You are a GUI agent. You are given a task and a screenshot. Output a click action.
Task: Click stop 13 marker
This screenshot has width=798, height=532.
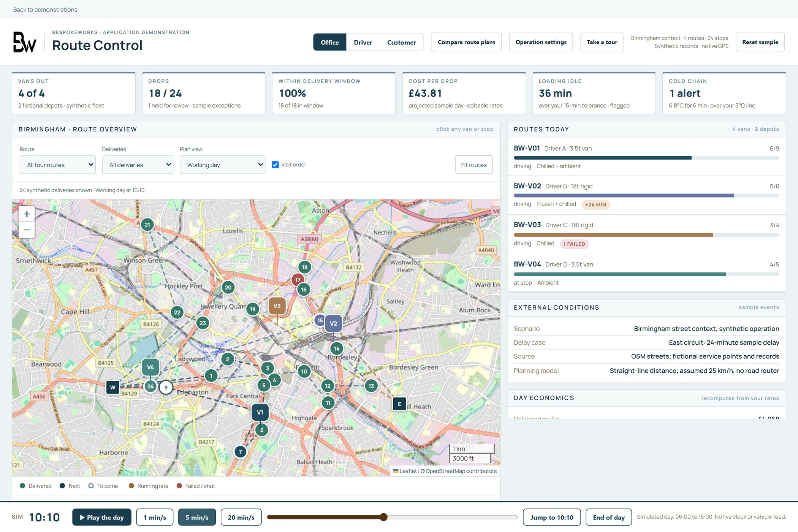point(371,386)
